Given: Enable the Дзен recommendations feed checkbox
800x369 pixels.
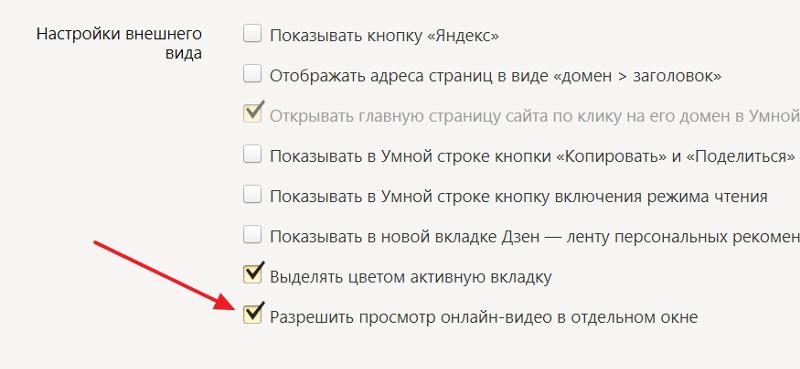Looking at the screenshot, I should click(252, 235).
